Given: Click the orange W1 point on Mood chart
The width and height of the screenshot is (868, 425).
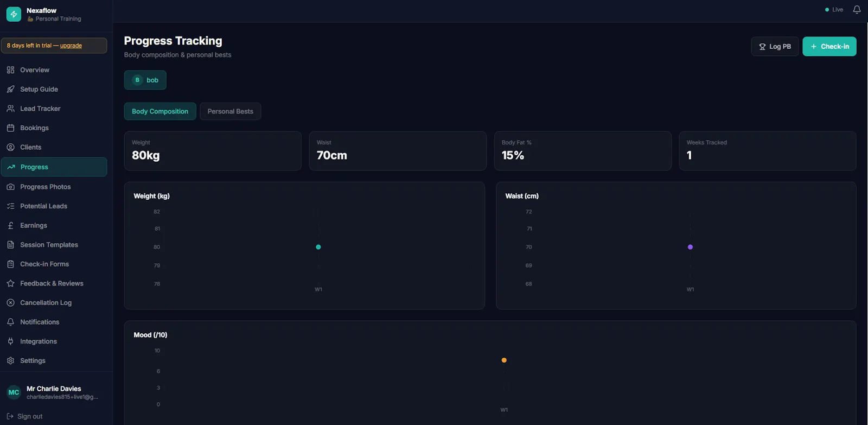Looking at the screenshot, I should 504,360.
